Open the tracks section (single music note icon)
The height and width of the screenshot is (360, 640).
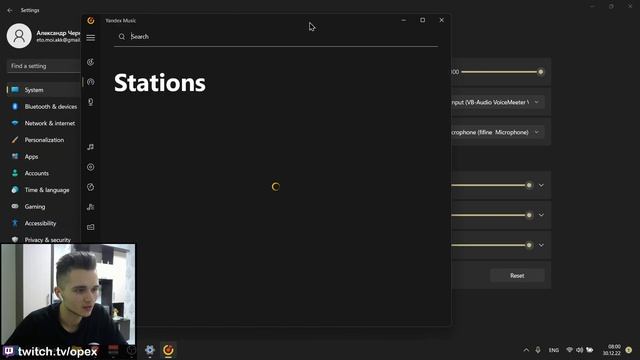[x=91, y=147]
